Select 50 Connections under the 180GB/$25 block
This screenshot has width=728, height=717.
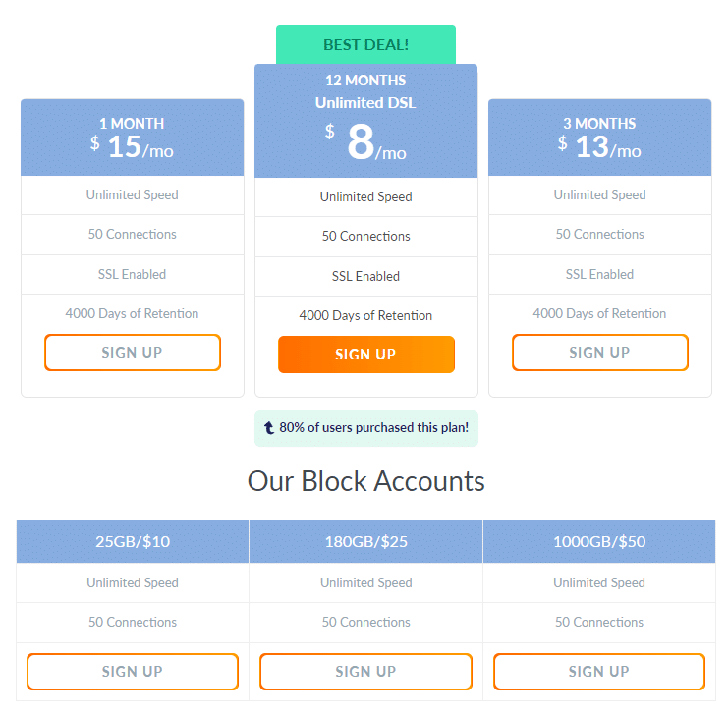[x=365, y=622]
